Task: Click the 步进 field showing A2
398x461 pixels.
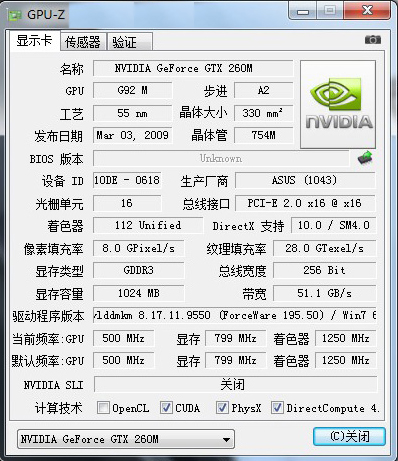Action: point(264,90)
